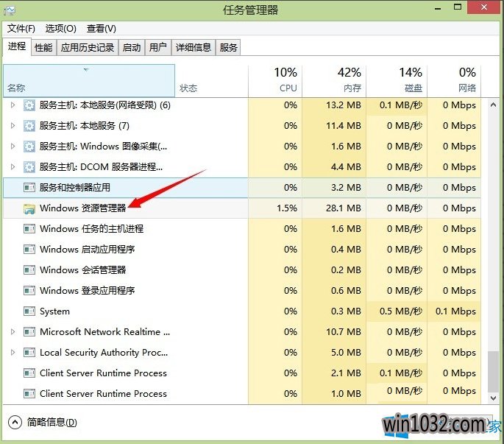Expand 服务主机: 本地服务(网络受限) (6) group
This screenshot has height=444, width=504.
13,105
